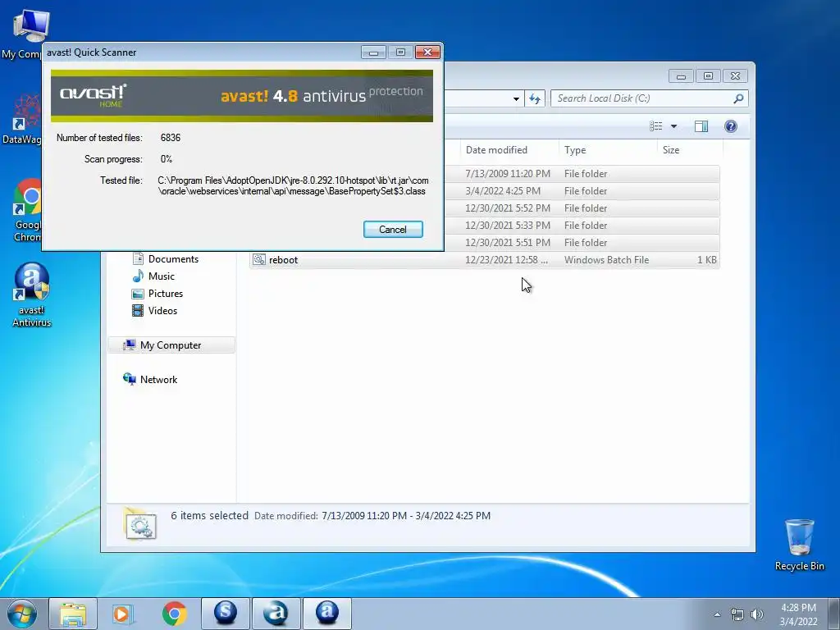
Task: Select row dated 7/13/2009 11:20 PM
Action: tap(582, 174)
